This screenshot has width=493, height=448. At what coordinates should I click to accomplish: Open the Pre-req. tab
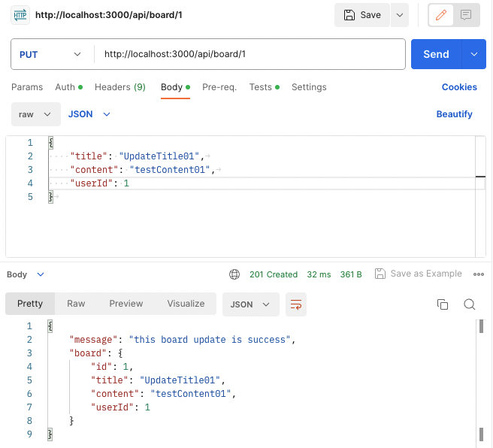pyautogui.click(x=219, y=87)
